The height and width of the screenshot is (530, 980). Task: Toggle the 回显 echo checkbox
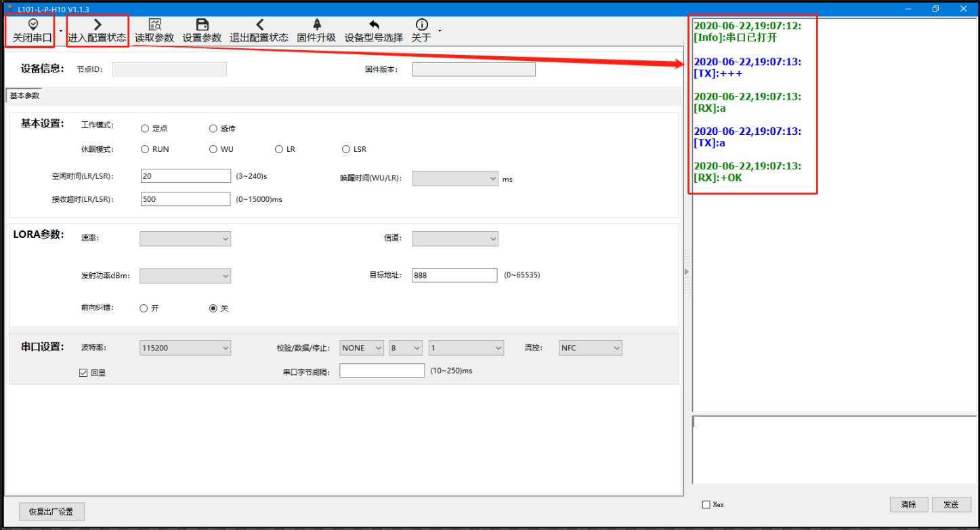click(x=83, y=373)
